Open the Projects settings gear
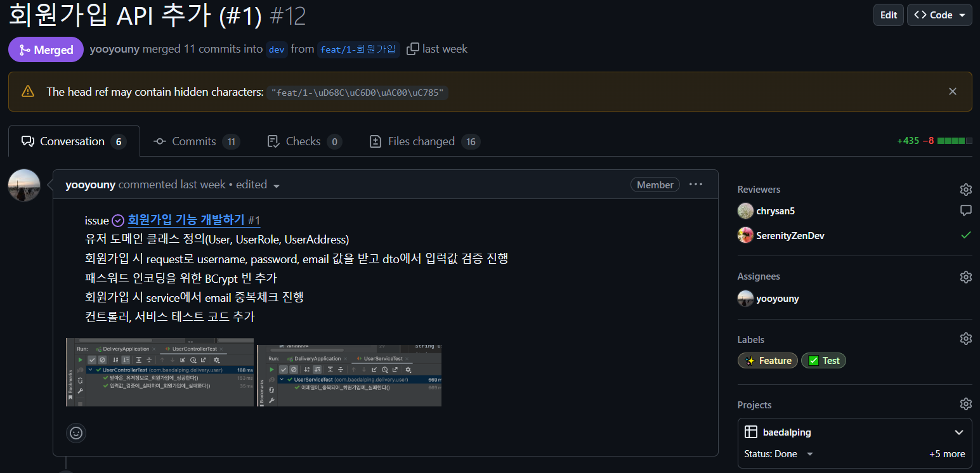The width and height of the screenshot is (980, 473). click(965, 404)
